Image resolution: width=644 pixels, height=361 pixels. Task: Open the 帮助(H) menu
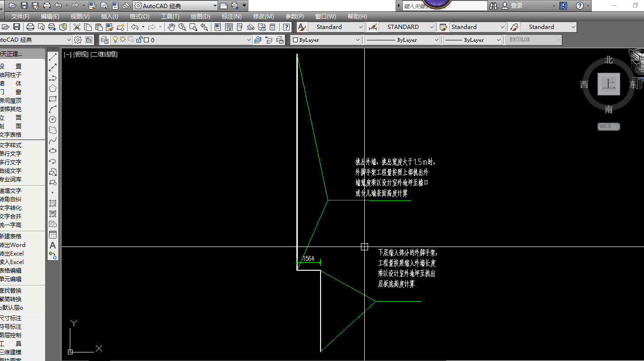(358, 17)
